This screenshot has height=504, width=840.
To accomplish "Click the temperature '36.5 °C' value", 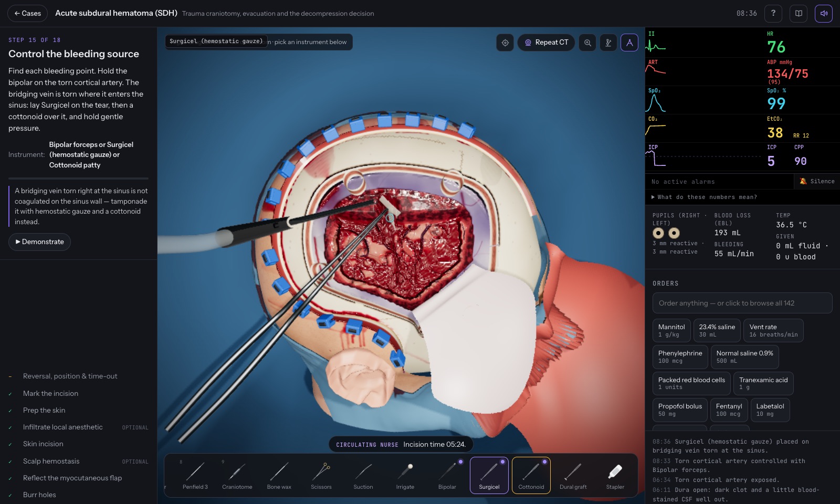I will point(791,225).
